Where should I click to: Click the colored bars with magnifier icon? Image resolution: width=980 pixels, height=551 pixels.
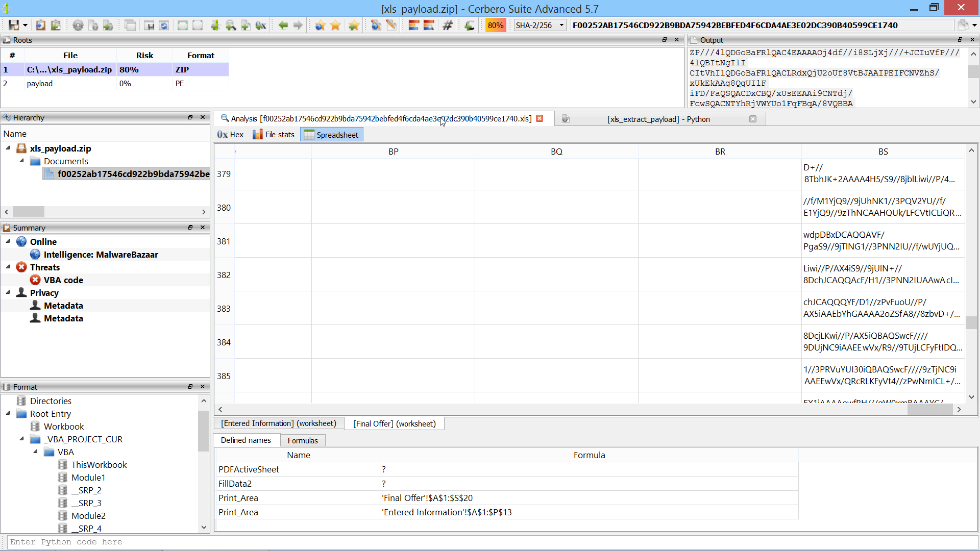[429, 25]
